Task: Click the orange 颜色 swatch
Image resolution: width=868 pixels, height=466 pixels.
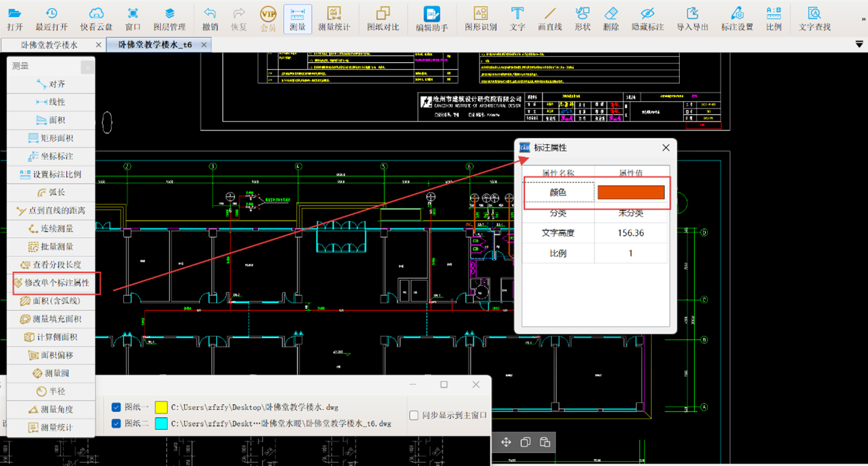Action: pos(631,193)
